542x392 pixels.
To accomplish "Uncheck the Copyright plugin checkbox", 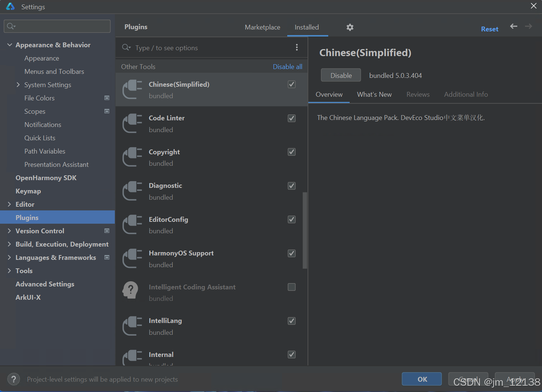I will [292, 152].
